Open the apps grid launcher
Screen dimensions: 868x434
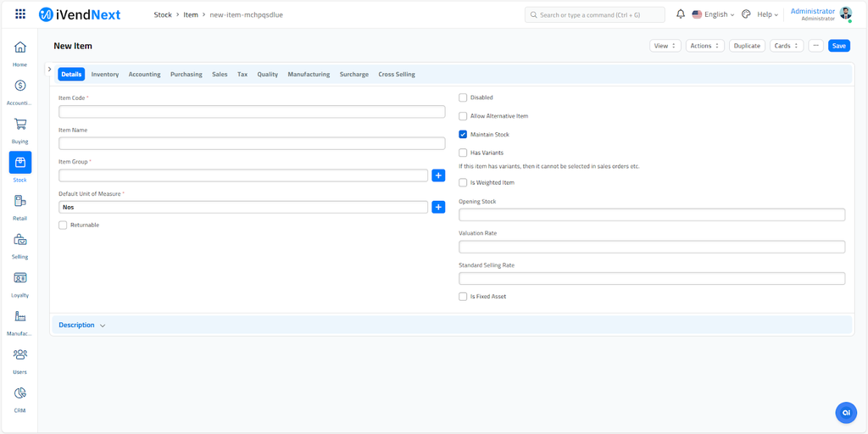tap(20, 14)
